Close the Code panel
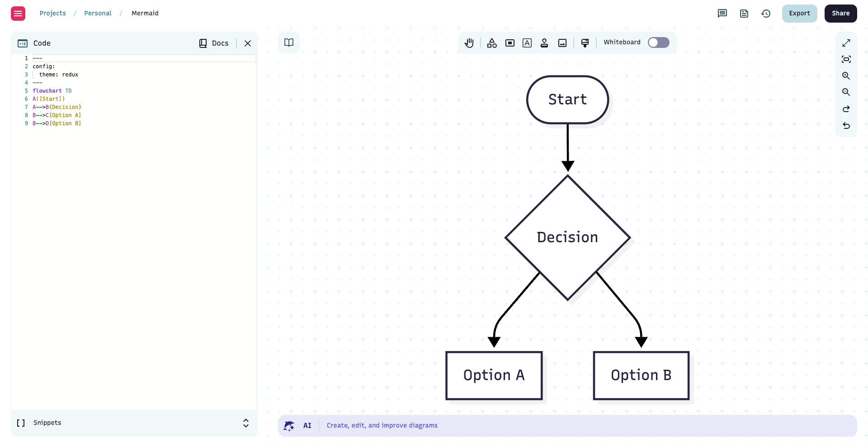The width and height of the screenshot is (868, 447). click(x=248, y=43)
